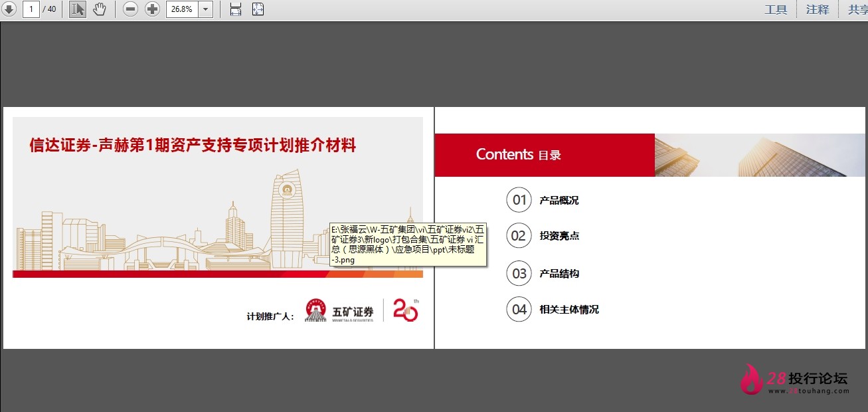868x412 pixels.
Task: Go to the next page with the down arrow
Action: coord(9,9)
